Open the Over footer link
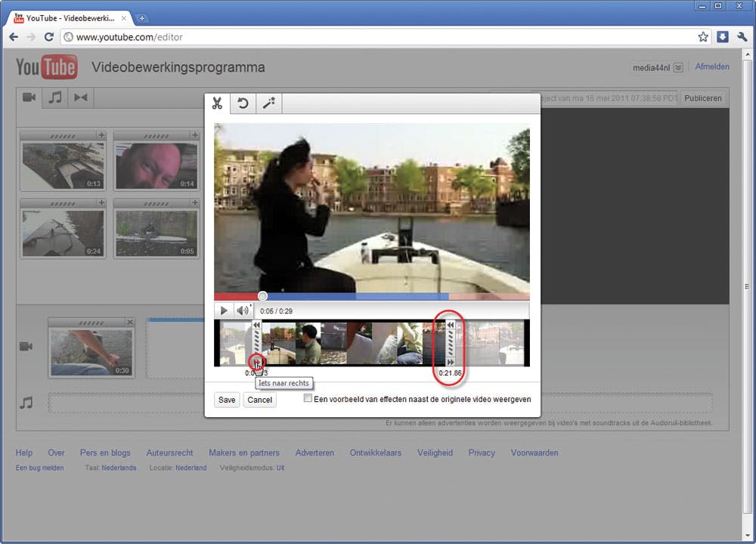 coord(57,453)
